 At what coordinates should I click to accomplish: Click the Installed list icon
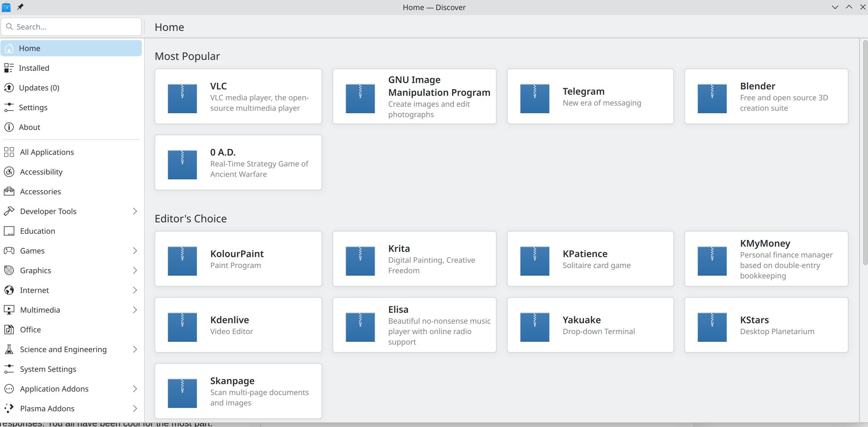[x=9, y=68]
